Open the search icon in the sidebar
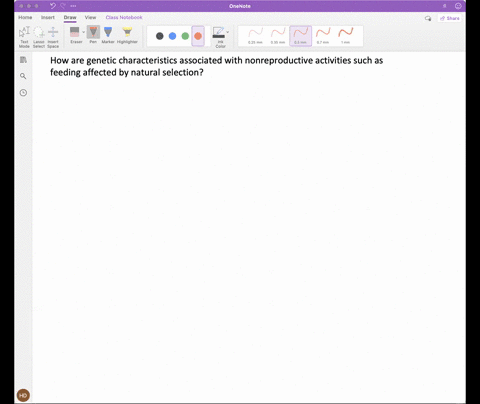Viewport: 480px width, 404px height. pyautogui.click(x=23, y=76)
